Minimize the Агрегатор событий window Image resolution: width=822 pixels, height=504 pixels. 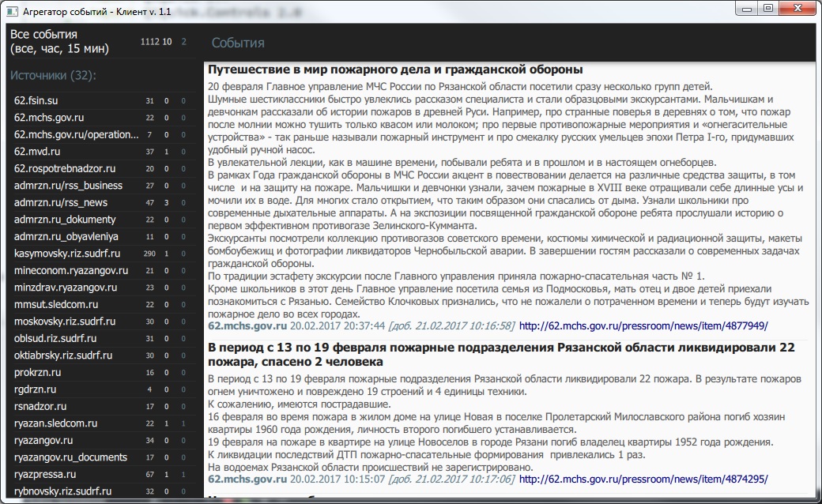tap(746, 9)
